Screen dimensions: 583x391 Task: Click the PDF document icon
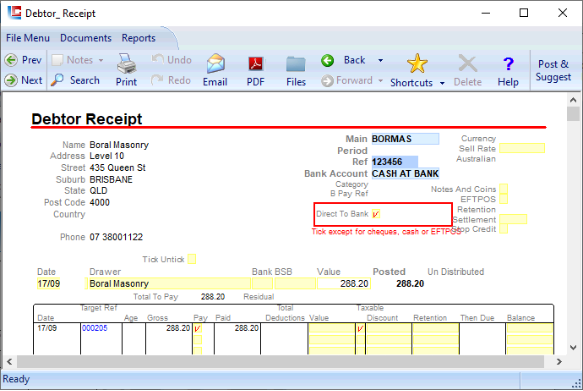[x=255, y=64]
